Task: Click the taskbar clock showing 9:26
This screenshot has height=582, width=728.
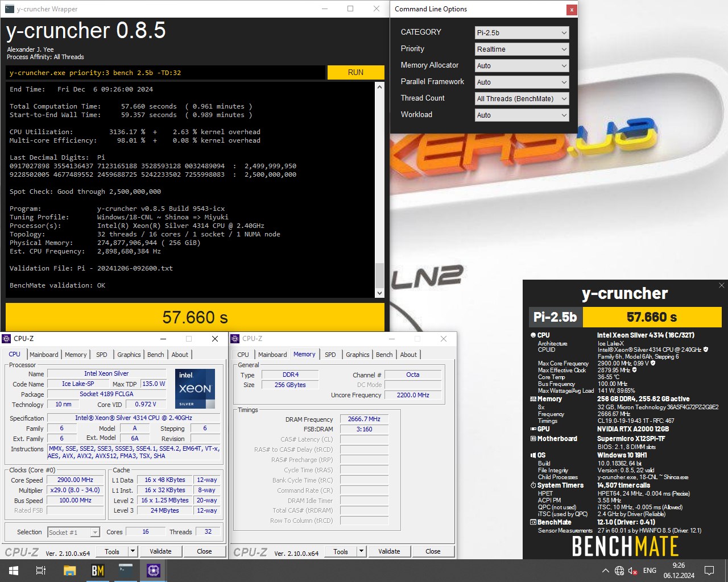Action: [x=679, y=571]
